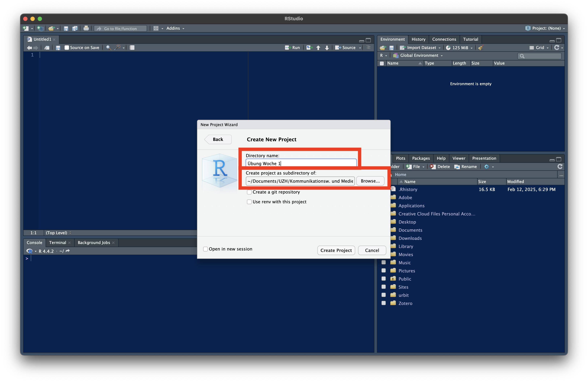Click the Directory name input field
Viewport: 588px width, 382px height.
[x=301, y=163]
